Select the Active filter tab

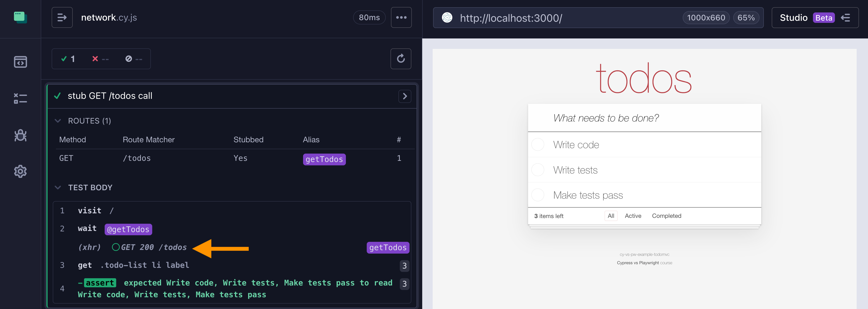coord(633,216)
